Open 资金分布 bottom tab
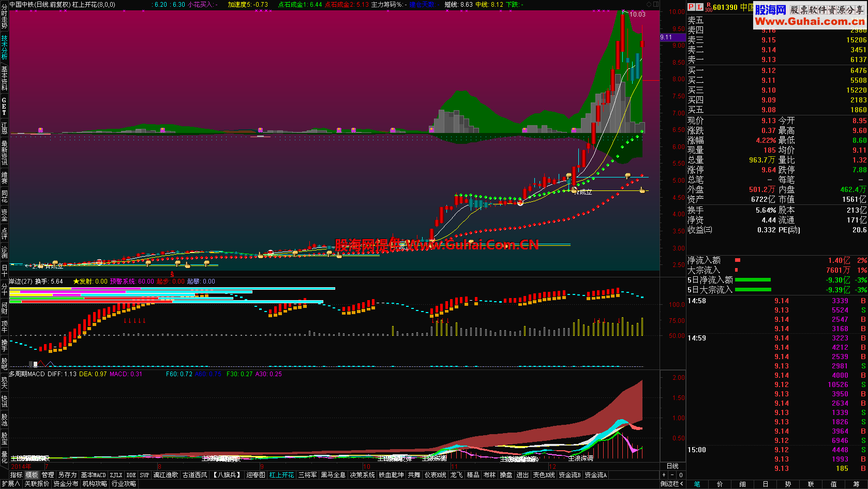The width and height of the screenshot is (868, 489). pos(66,484)
